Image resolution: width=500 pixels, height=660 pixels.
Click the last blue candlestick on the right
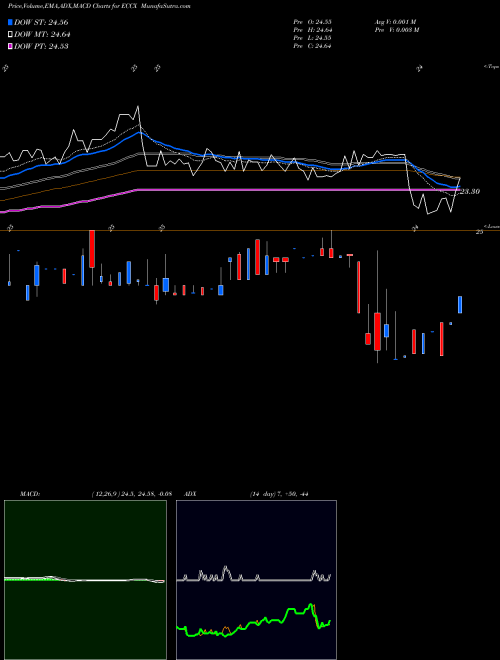click(460, 305)
